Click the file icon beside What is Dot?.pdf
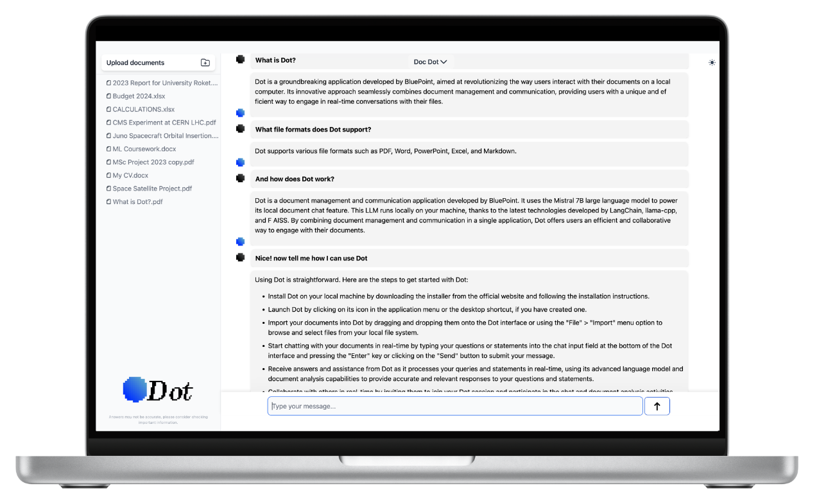Image resolution: width=819 pixels, height=504 pixels. pos(108,202)
